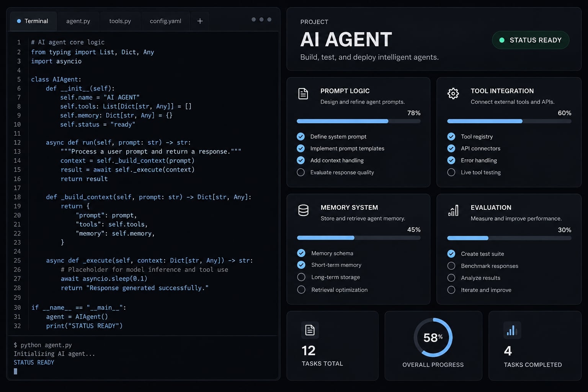Click the terminal cursor prompt
Image resolution: width=588 pixels, height=392 pixels.
(15, 371)
